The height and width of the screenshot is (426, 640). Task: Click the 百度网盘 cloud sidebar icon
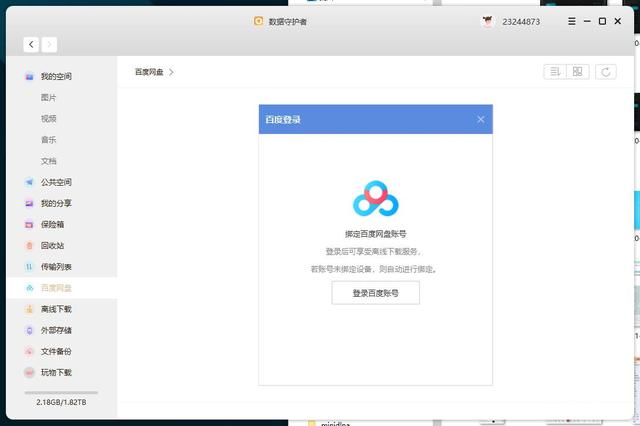pos(29,288)
